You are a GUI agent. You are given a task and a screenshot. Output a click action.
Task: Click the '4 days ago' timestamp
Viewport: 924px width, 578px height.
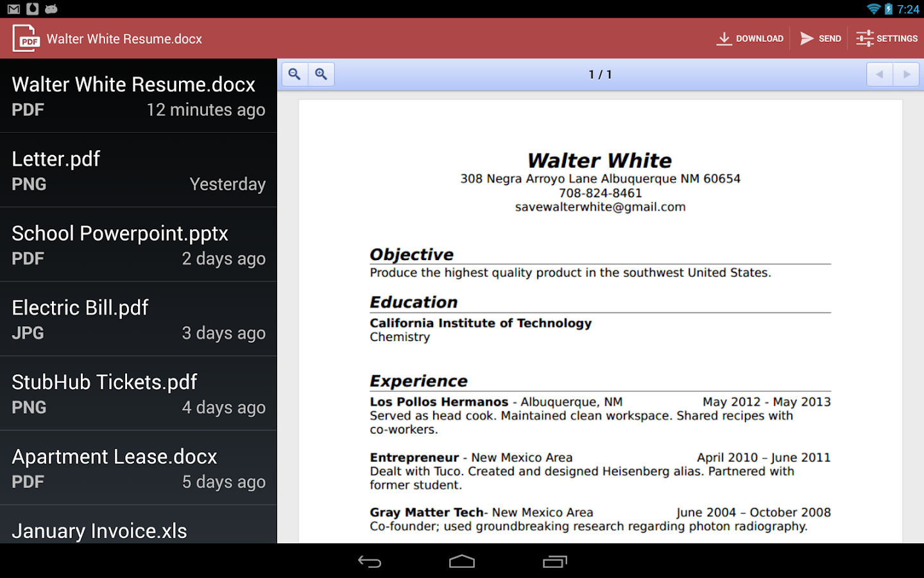(x=224, y=408)
